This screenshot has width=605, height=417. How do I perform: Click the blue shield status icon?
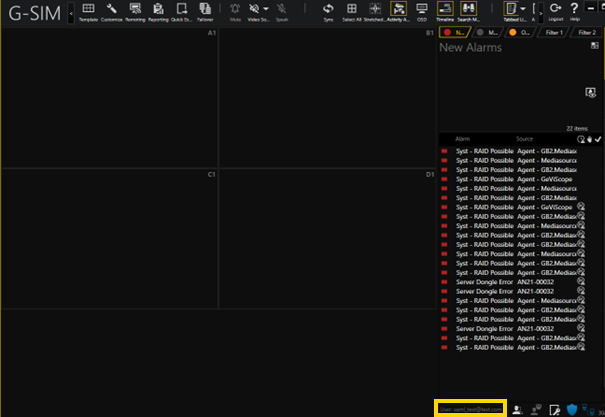[573, 409]
